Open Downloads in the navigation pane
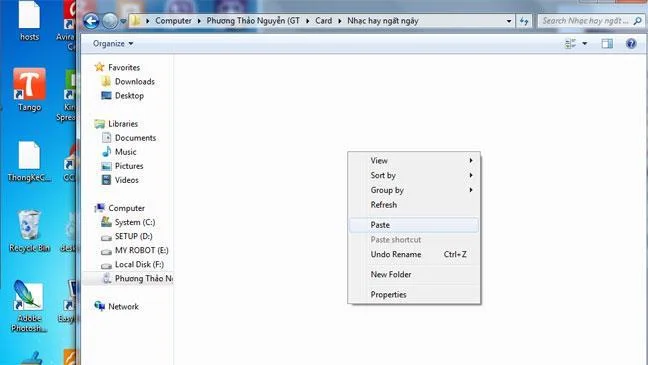The height and width of the screenshot is (365, 648). pyautogui.click(x=135, y=81)
